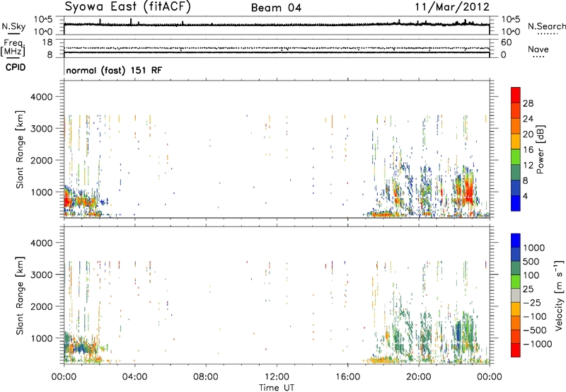Pick the light green segment of power colorbar
The width and height of the screenshot is (566, 392).
coord(516,157)
